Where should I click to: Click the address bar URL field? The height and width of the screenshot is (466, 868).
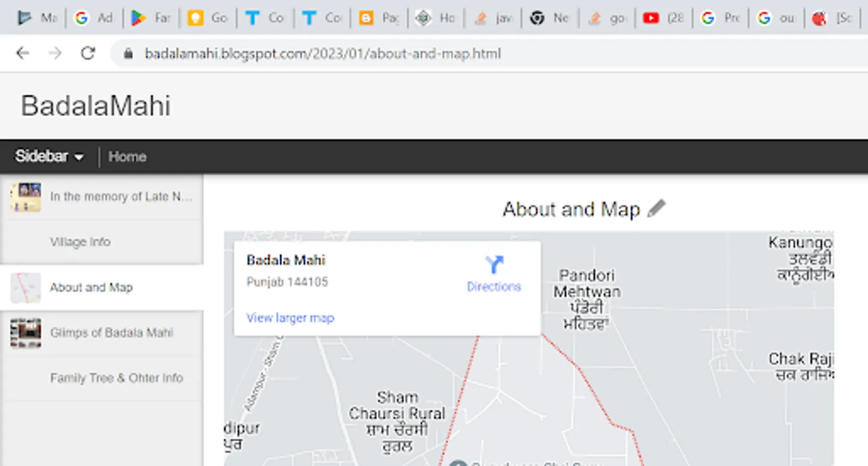pos(322,54)
